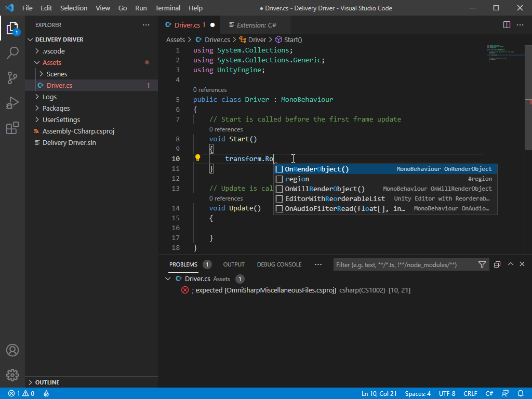Click Ln 10, Col 21 in the status bar
The height and width of the screenshot is (399, 532).
(x=379, y=393)
